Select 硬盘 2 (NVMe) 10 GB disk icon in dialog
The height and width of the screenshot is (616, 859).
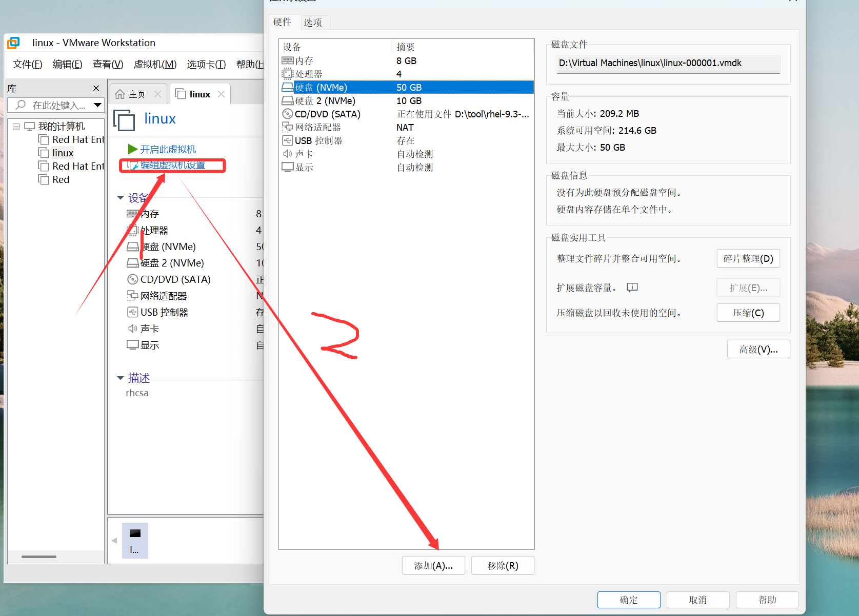[x=288, y=100]
